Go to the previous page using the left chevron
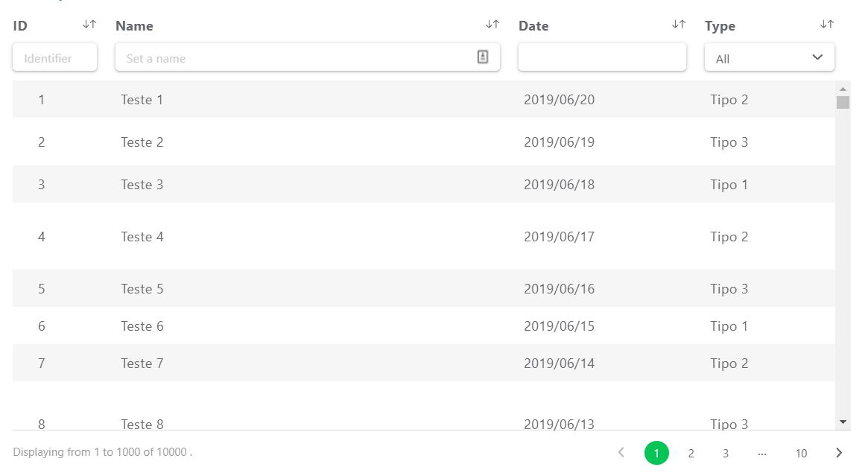Viewport: 868px width, 473px height. point(621,452)
